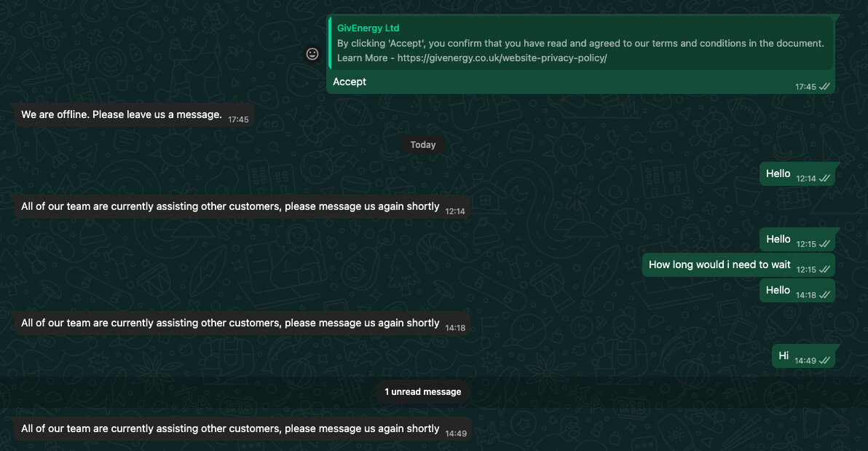Viewport: 868px width, 451px height.
Task: Click the emoji reaction icon beside GivEnergy message
Action: 312,54
